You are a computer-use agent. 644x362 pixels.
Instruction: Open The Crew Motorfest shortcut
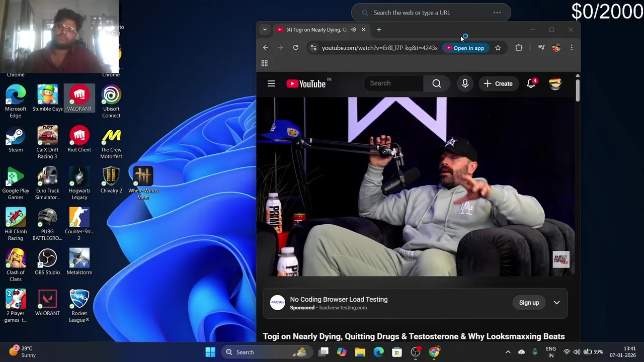point(111,143)
